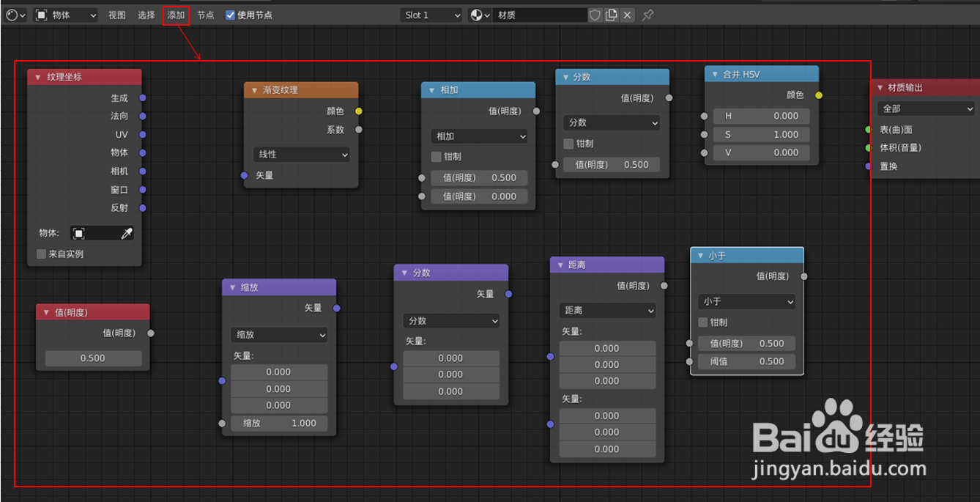Open 小于 operation dropdown
The height and width of the screenshot is (502, 980).
pos(746,301)
